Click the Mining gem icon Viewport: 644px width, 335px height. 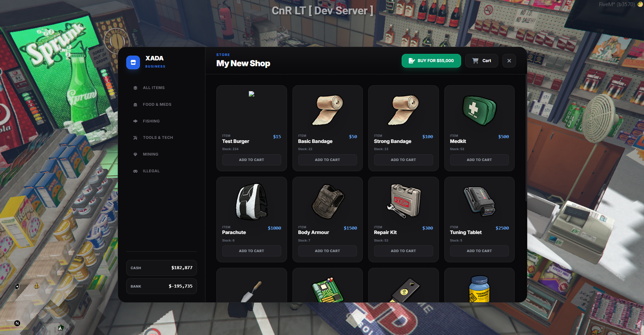135,154
